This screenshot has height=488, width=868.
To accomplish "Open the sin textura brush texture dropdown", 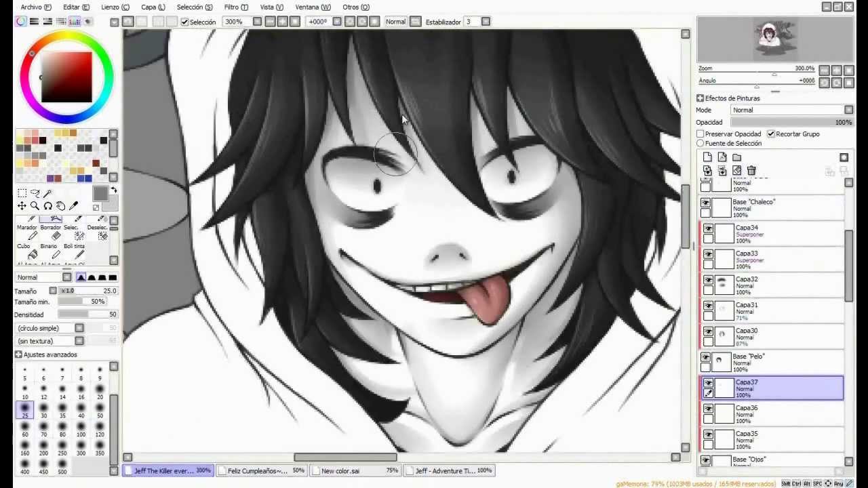I will pos(50,341).
